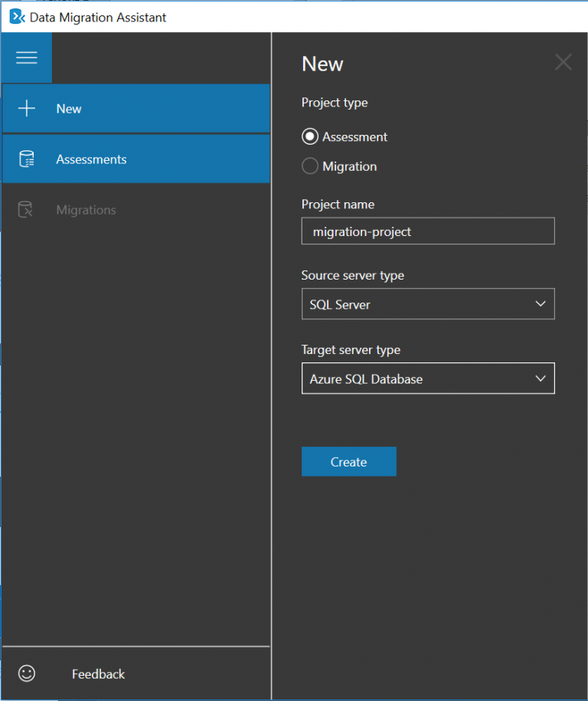Viewport: 588px width, 701px height.
Task: Select the Assessments database icon
Action: (26, 159)
